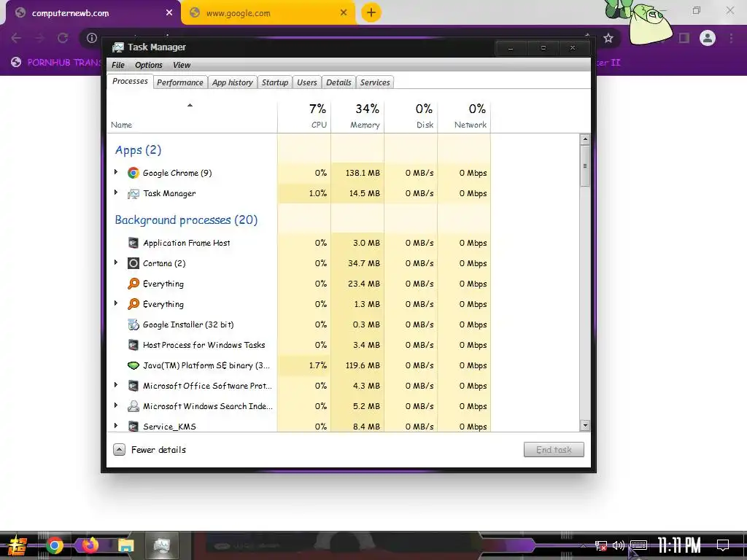Open the View menu
This screenshot has width=747, height=560.
[x=182, y=65]
